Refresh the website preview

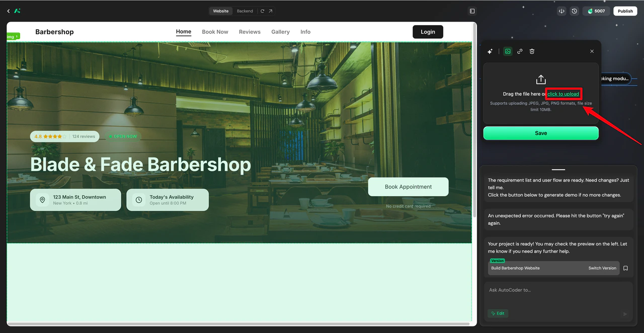tap(262, 11)
